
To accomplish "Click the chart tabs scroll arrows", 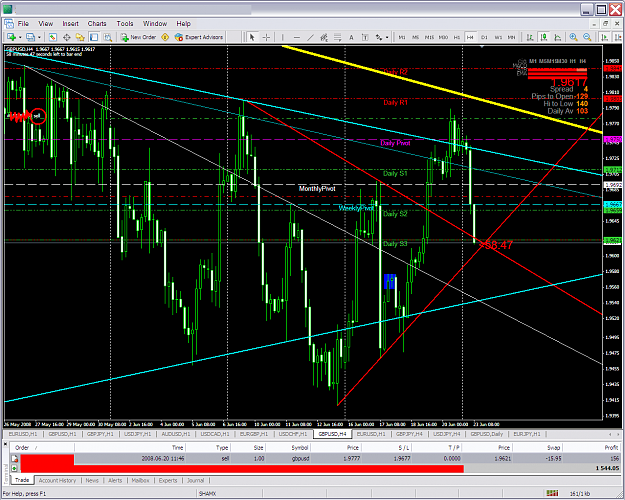I will point(614,434).
